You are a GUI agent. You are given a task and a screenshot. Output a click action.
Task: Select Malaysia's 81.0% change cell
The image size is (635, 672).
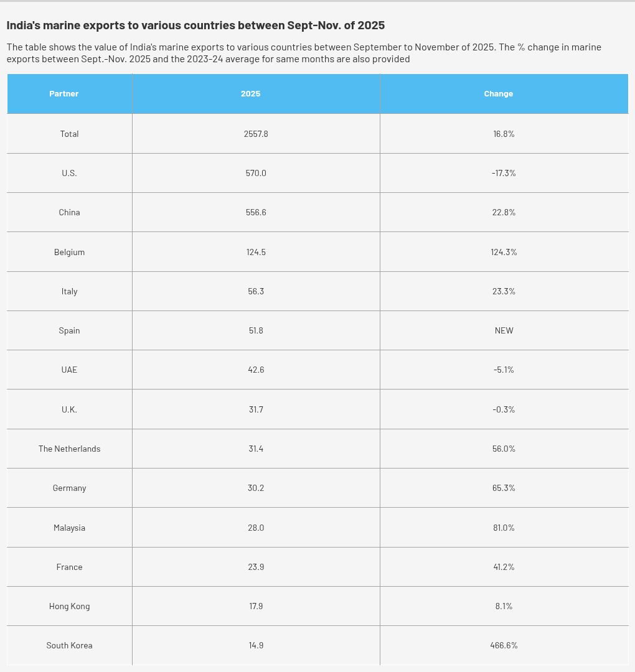coord(504,528)
